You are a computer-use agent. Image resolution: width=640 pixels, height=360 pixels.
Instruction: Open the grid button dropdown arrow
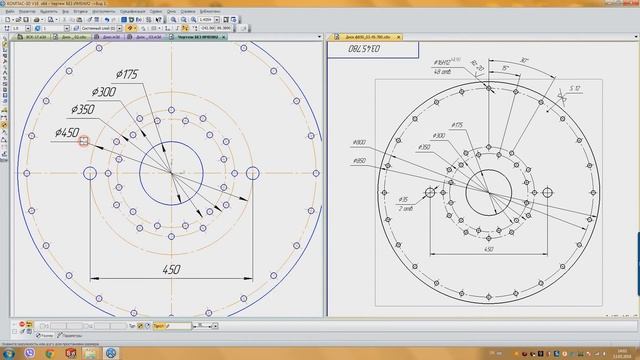point(160,29)
